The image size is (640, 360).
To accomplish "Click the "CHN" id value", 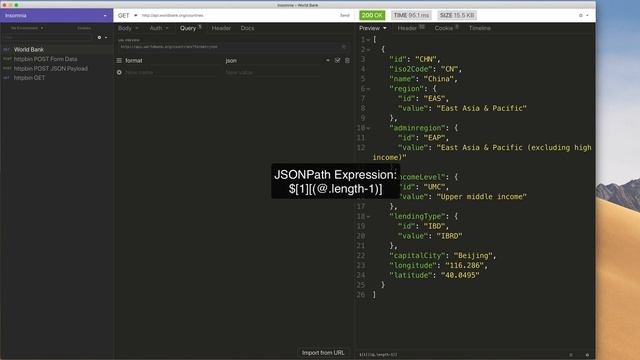I will [x=426, y=59].
